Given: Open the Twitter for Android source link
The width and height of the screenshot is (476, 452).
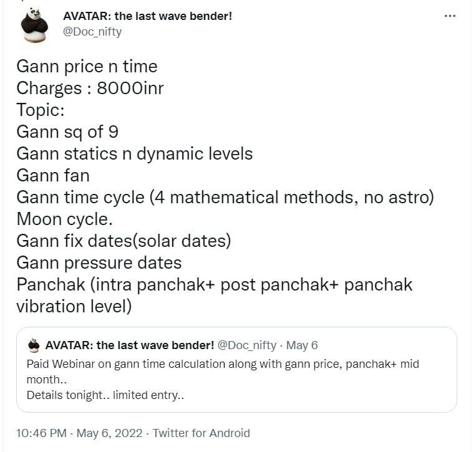Looking at the screenshot, I should coord(201,433).
